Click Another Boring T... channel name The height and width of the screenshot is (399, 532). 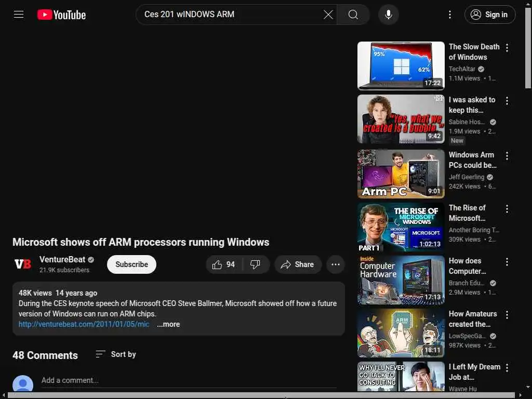tap(474, 230)
